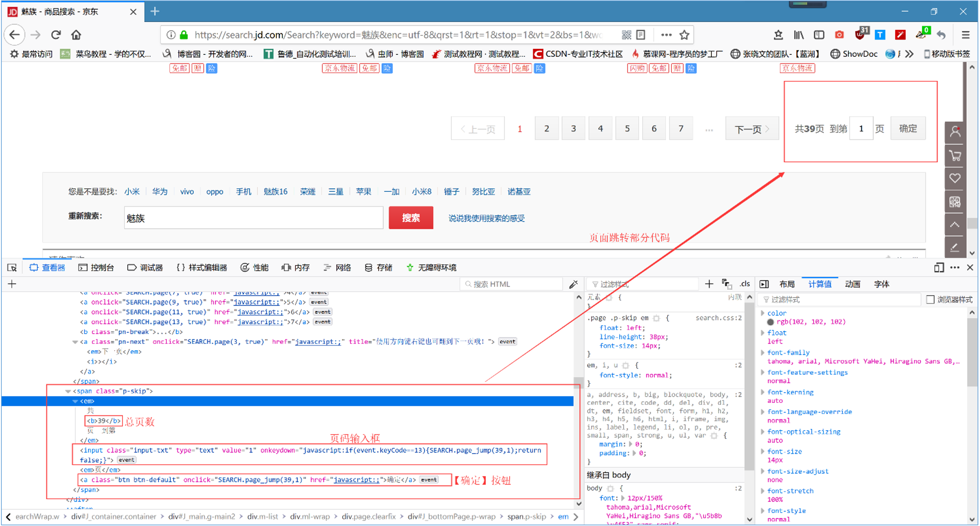Click the Firefox screenshot camera toolbar icon

[840, 35]
